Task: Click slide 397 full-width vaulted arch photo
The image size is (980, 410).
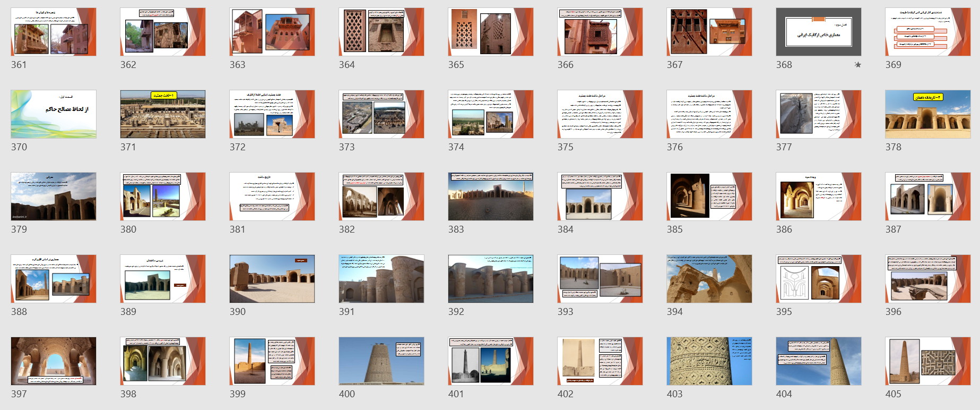Action: point(54,361)
